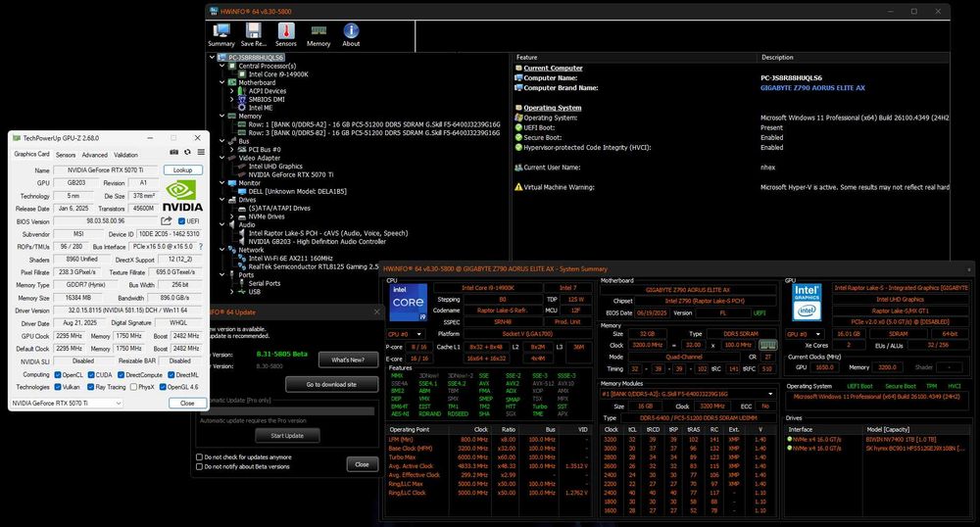Click the HWiNFO app icon in title bar
This screenshot has height=527, width=980.
(x=213, y=11)
